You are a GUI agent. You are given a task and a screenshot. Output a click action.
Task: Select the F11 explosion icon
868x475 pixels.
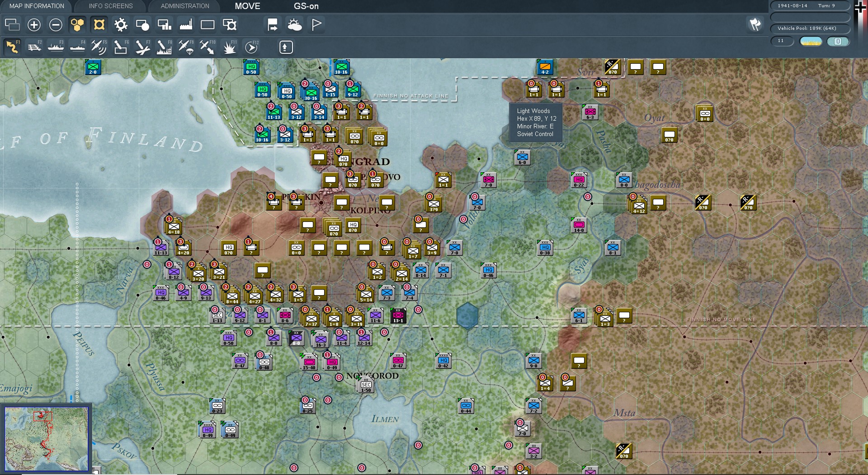pyautogui.click(x=229, y=47)
